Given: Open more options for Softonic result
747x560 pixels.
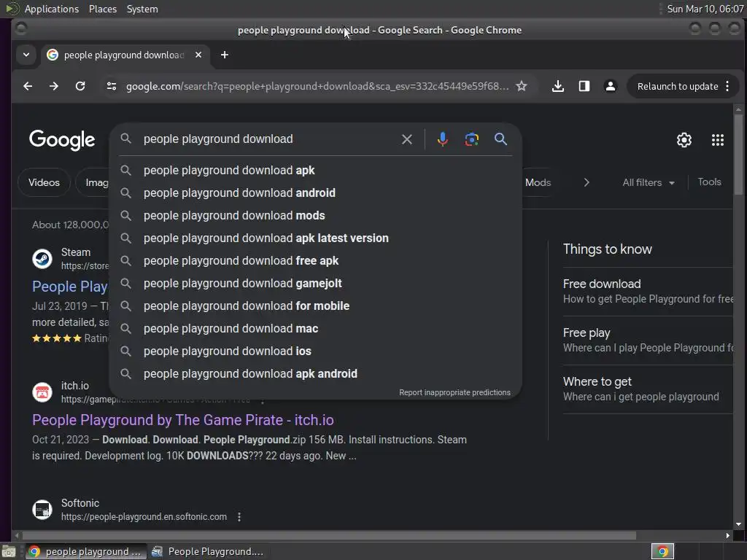Looking at the screenshot, I should 239,517.
